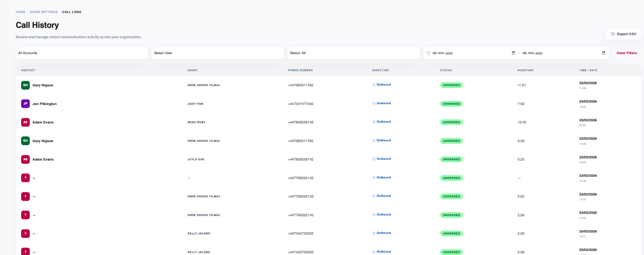Viewport: 644px width, 255px height.
Task: Click the Outbound info icon on the 11:51 call
Action: pos(374,85)
